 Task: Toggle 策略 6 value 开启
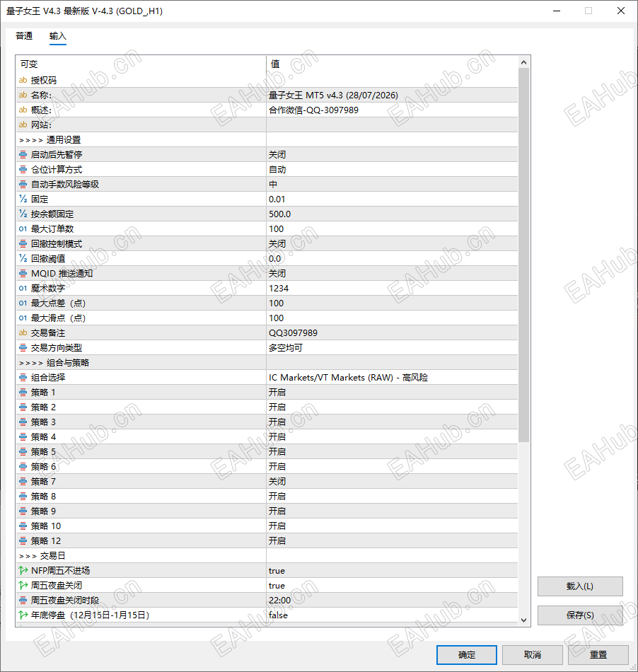click(x=392, y=467)
